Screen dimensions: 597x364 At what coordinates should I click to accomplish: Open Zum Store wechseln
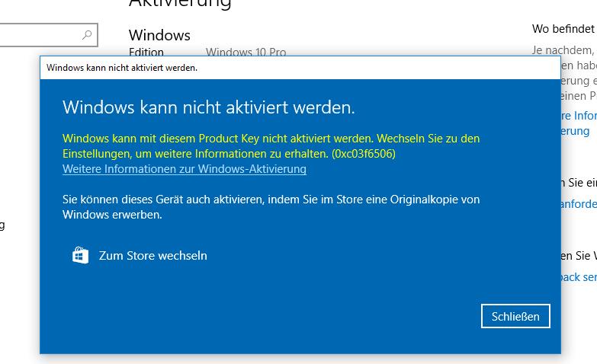tap(140, 256)
